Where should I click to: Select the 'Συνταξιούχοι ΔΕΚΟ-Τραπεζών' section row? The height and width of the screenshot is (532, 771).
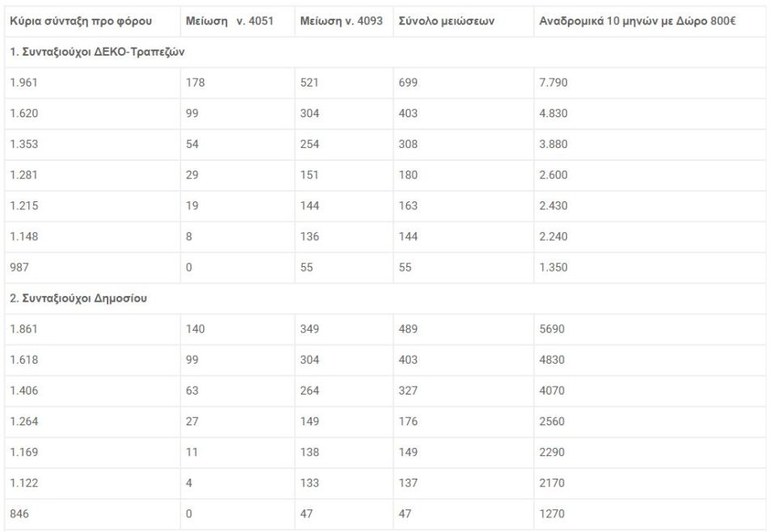click(x=385, y=52)
